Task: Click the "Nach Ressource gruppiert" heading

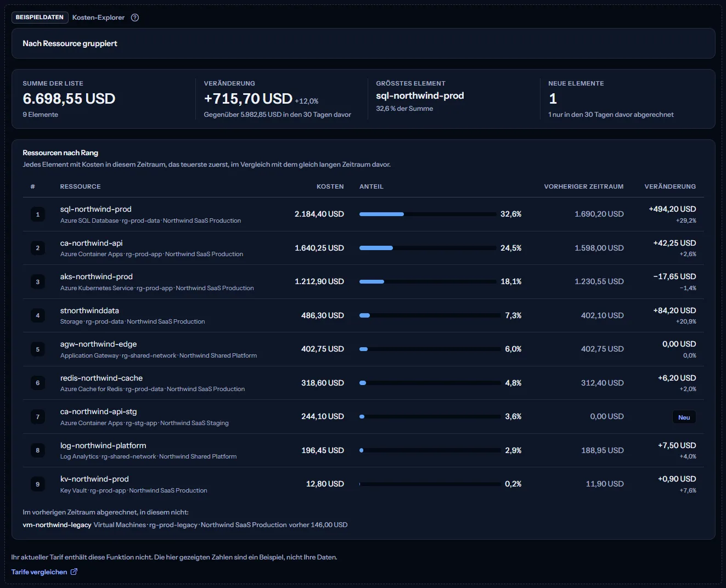Action: (70, 43)
